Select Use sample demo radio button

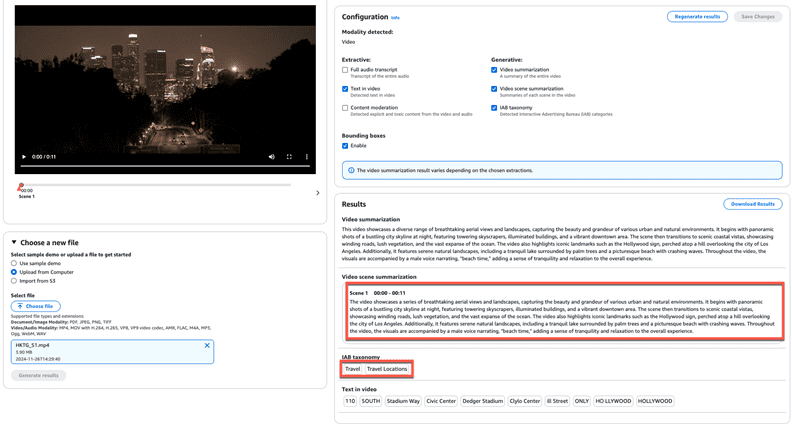[x=14, y=263]
